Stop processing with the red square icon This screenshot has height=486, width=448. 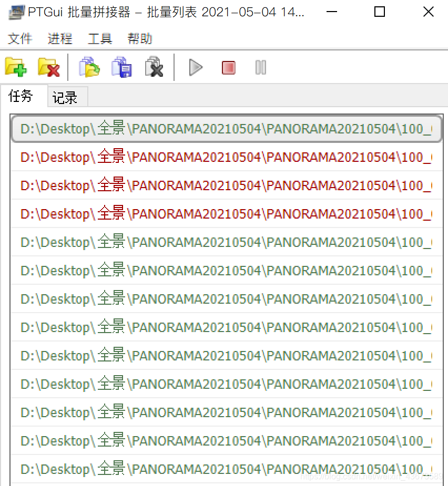tap(229, 68)
